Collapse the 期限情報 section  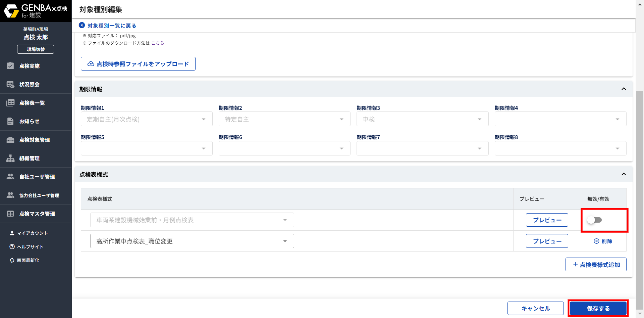tap(624, 89)
